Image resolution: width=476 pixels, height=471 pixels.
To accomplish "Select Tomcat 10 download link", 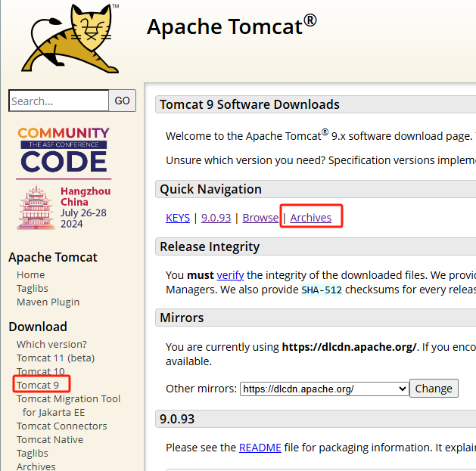I will [41, 371].
